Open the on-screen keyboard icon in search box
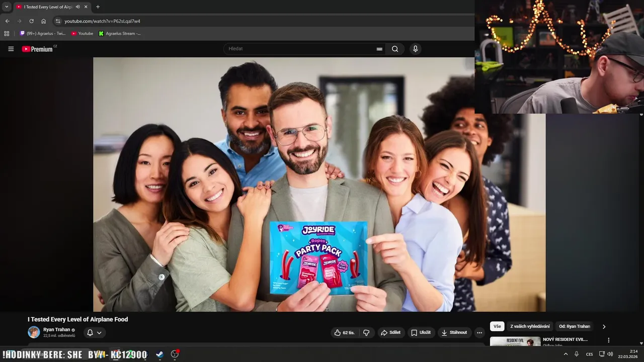Image resolution: width=644 pixels, height=362 pixels. pyautogui.click(x=379, y=49)
